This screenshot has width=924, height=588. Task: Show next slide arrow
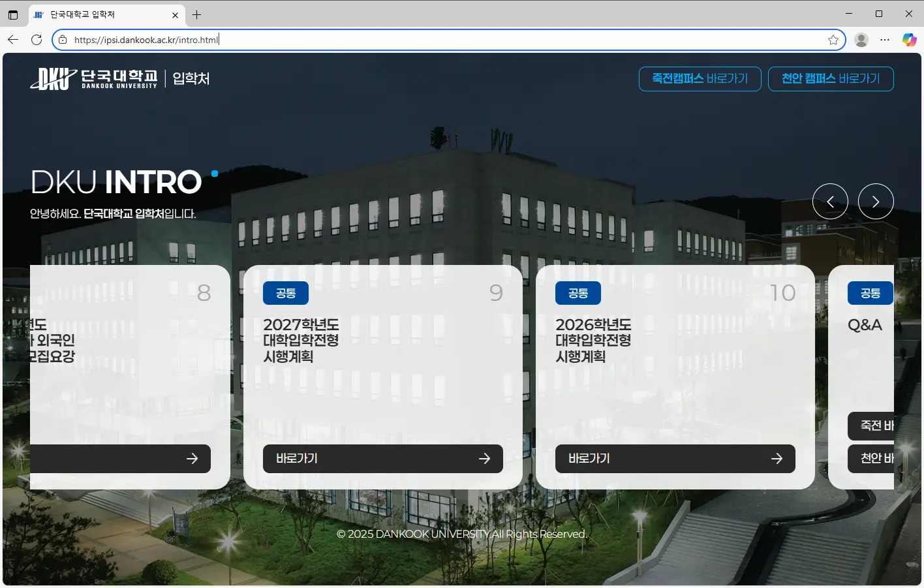coord(876,202)
